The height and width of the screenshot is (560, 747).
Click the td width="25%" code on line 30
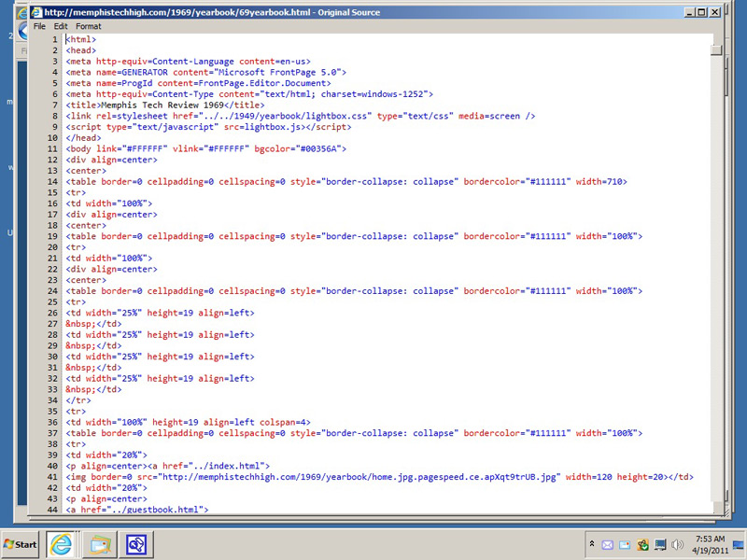pyautogui.click(x=160, y=357)
